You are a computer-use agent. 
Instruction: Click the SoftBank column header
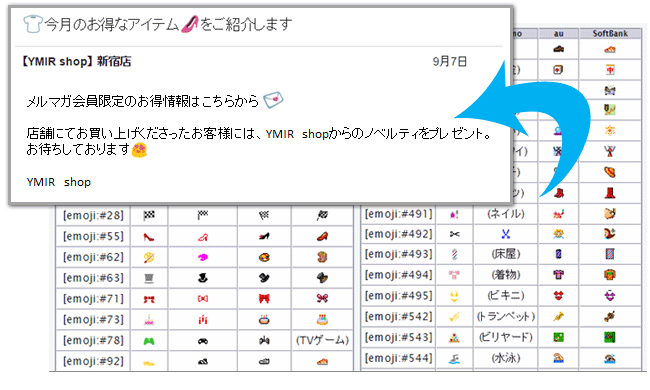[610, 34]
